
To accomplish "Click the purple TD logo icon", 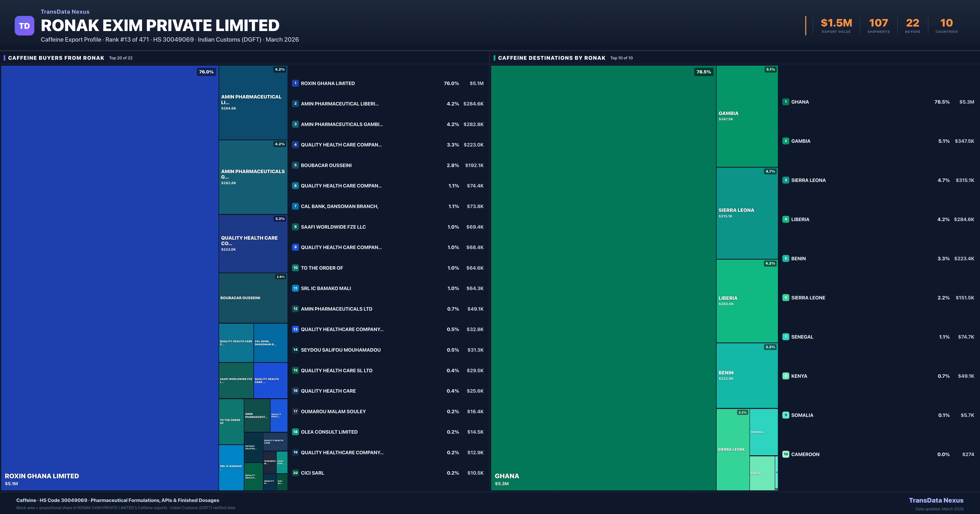I will [24, 26].
